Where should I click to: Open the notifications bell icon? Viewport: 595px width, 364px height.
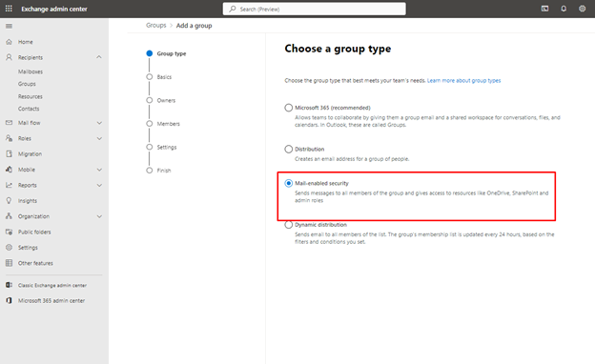(x=564, y=9)
